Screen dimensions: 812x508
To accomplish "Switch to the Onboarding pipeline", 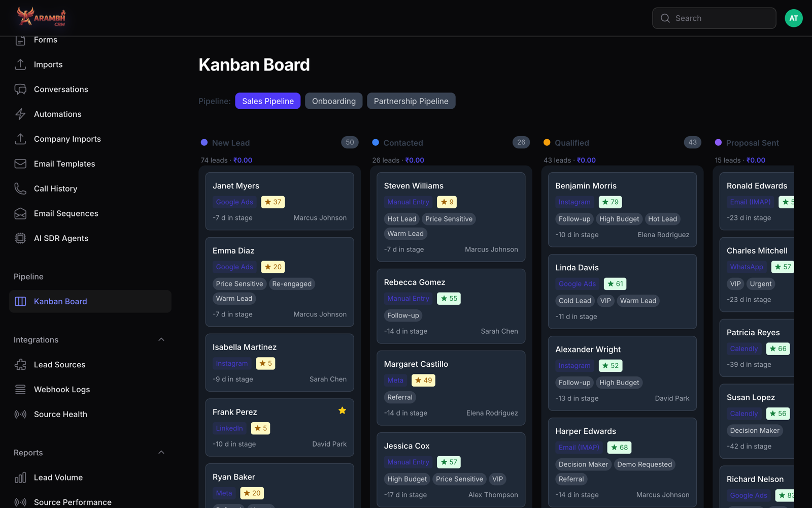I will 334,101.
